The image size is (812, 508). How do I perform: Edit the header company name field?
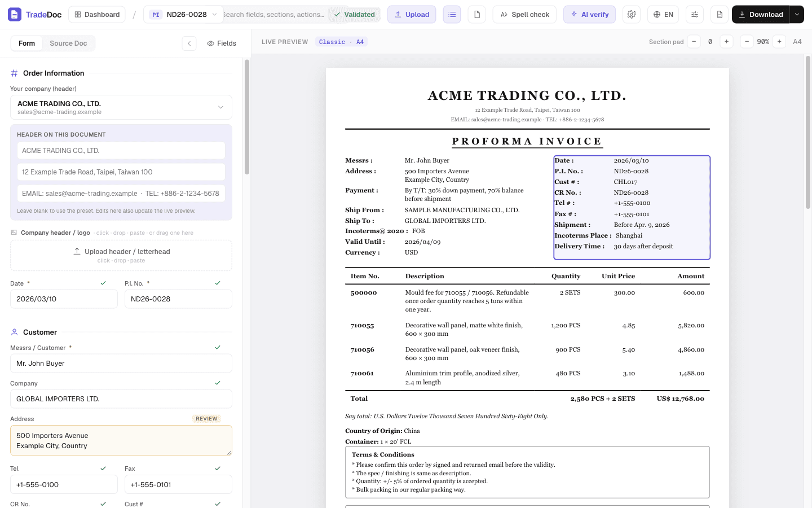point(121,151)
